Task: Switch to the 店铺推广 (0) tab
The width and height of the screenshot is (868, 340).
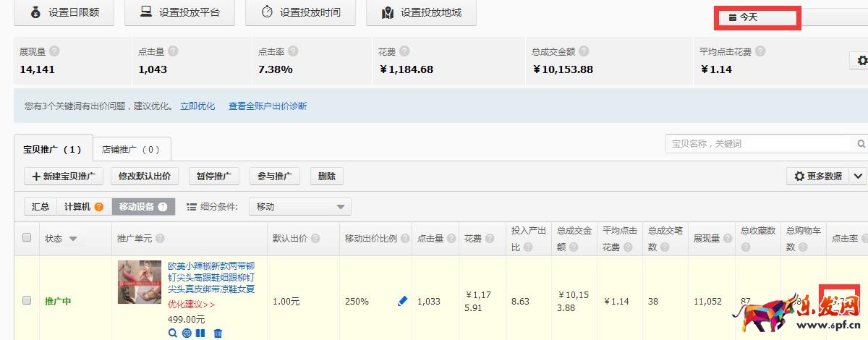Action: point(132,150)
